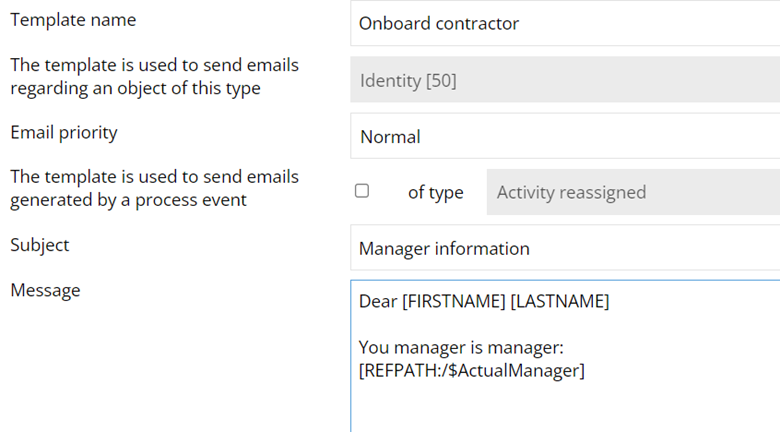
Task: Click the Subject label
Action: [40, 245]
